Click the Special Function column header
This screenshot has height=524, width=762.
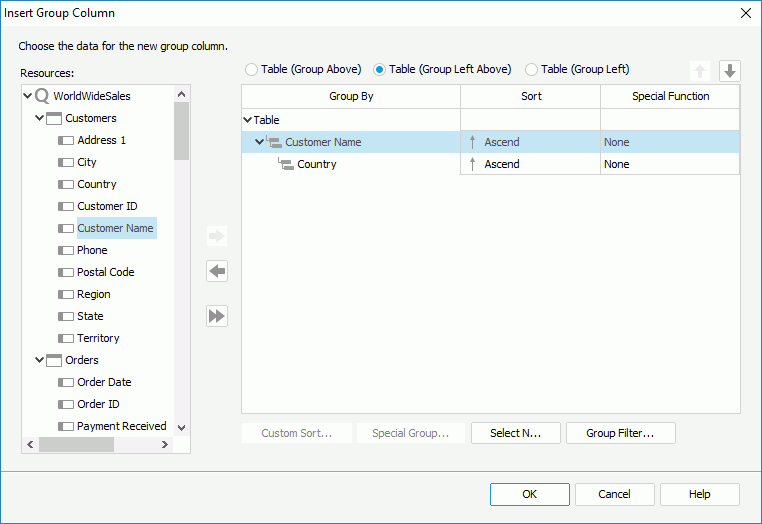tap(670, 96)
